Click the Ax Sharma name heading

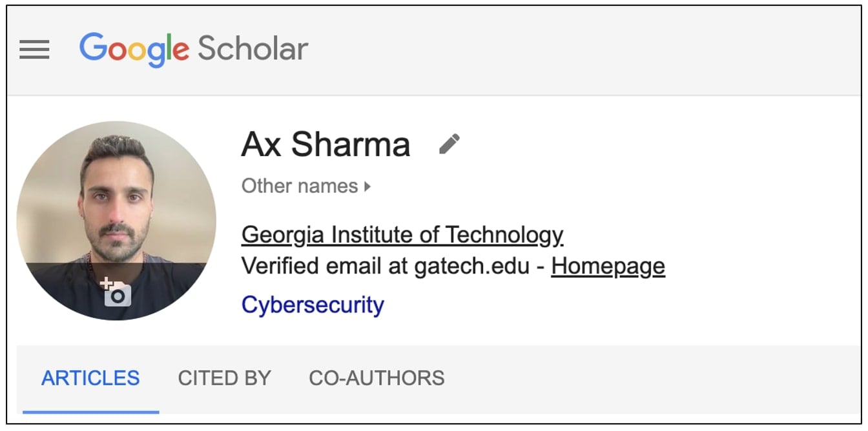tap(325, 145)
